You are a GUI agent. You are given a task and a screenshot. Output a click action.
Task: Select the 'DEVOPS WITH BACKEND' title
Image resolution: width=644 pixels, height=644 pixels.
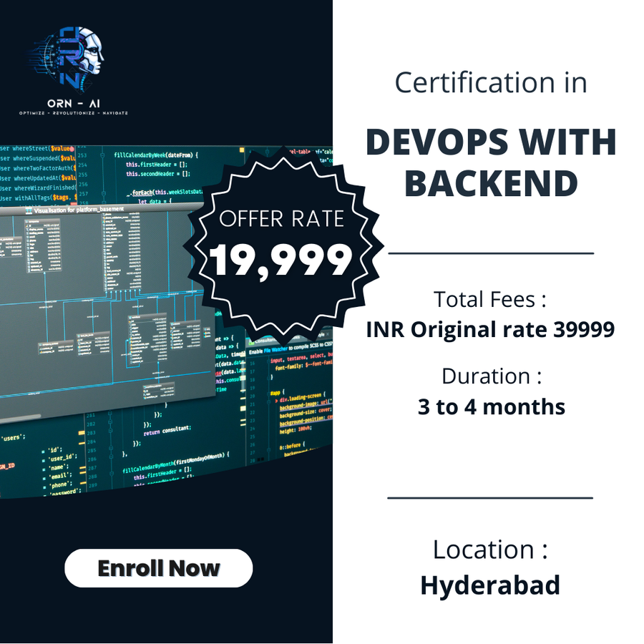[x=490, y=162]
